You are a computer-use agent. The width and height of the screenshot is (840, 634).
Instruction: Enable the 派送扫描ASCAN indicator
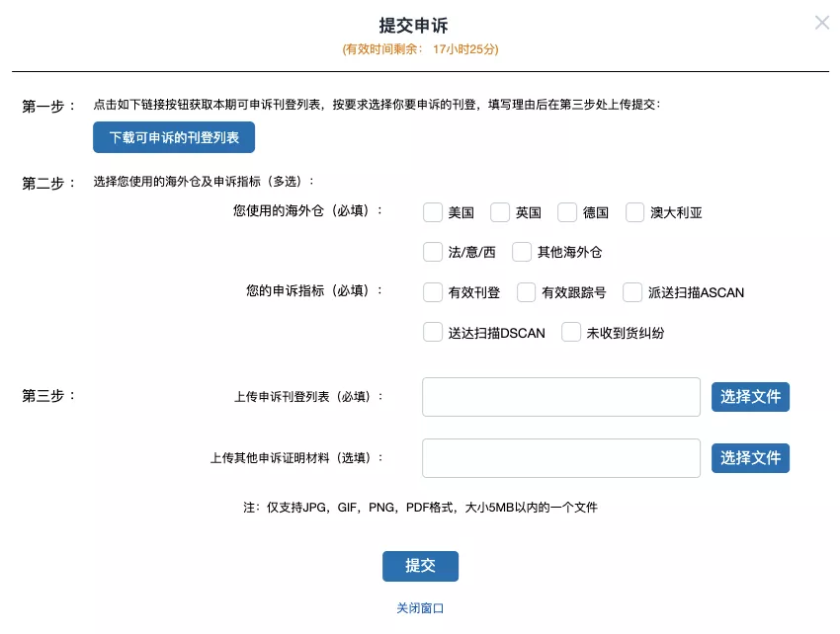630,292
